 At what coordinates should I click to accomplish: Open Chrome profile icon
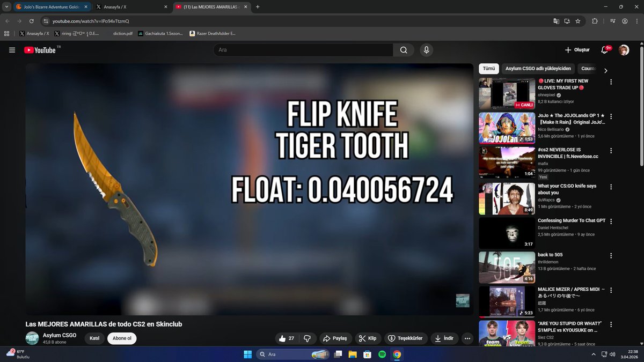pos(625,21)
